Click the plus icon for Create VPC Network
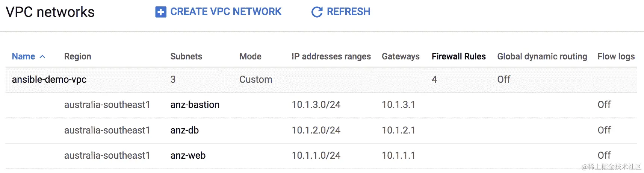This screenshot has height=173, width=644. point(160,12)
